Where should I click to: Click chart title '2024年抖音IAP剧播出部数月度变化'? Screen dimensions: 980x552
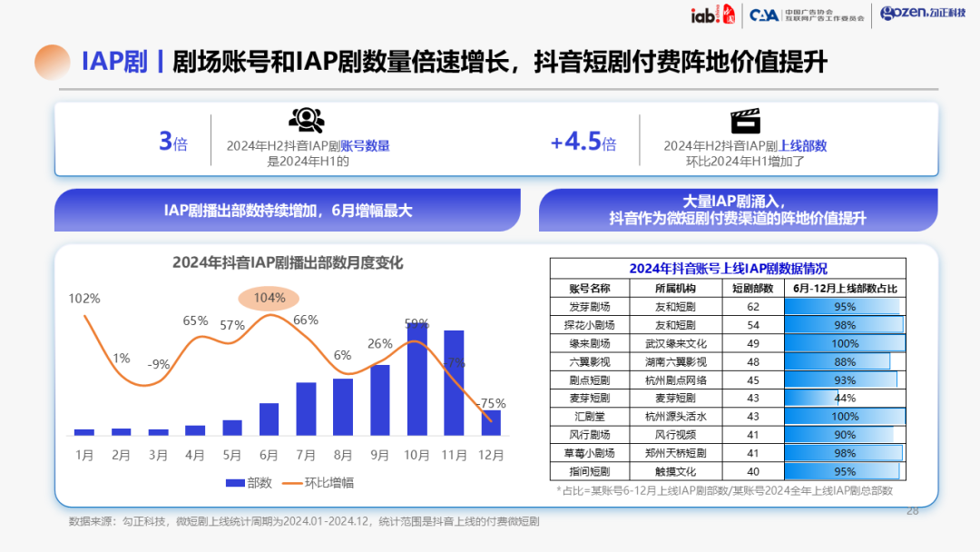(288, 262)
